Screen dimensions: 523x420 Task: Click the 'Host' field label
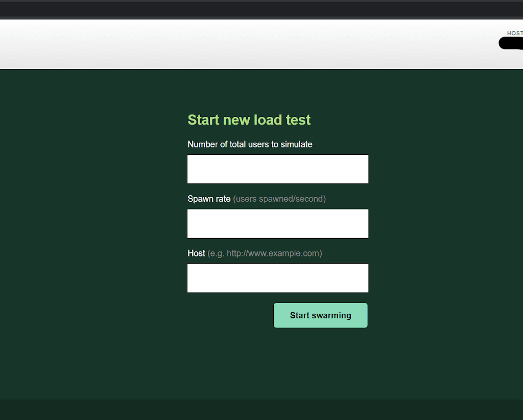click(196, 253)
